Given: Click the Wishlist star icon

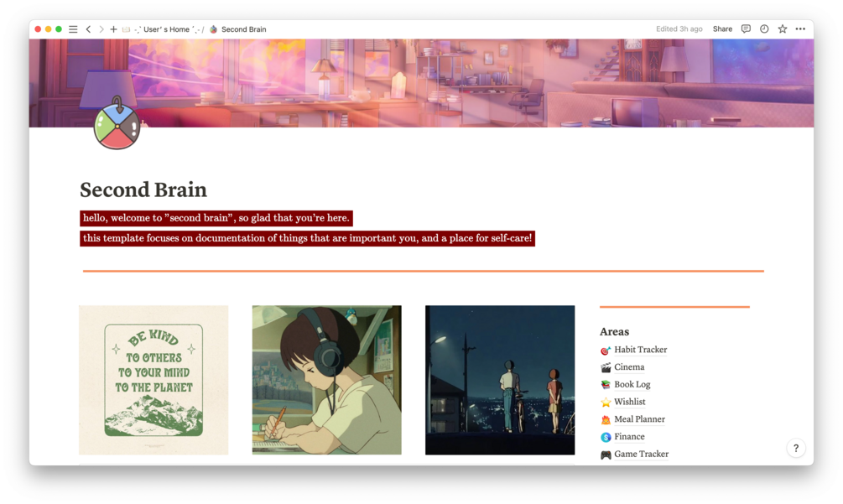Looking at the screenshot, I should 606,403.
